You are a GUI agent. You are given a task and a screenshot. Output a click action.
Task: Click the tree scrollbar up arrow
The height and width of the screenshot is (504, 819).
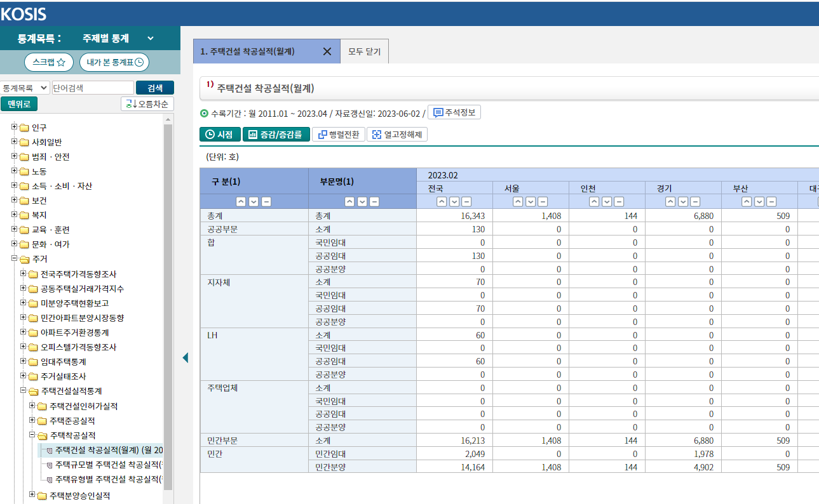(168, 119)
